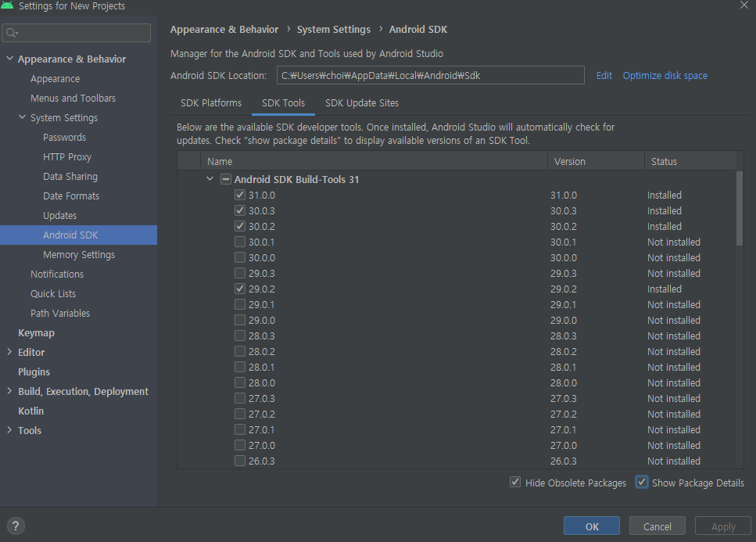Select Quick Lists settings

pos(53,293)
